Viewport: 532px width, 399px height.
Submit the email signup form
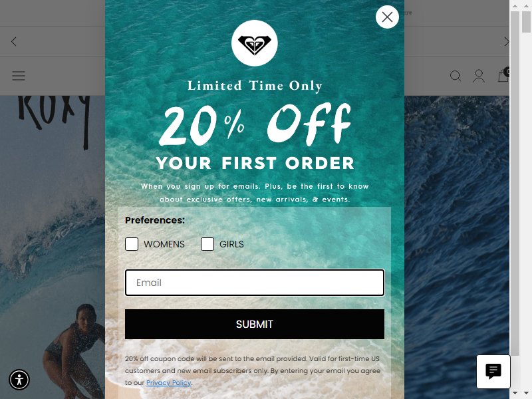[255, 324]
